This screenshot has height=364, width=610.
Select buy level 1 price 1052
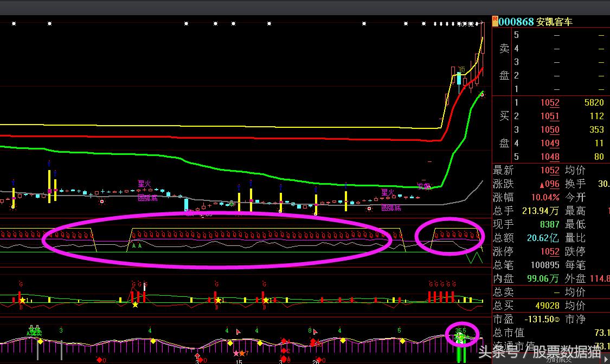pos(550,102)
